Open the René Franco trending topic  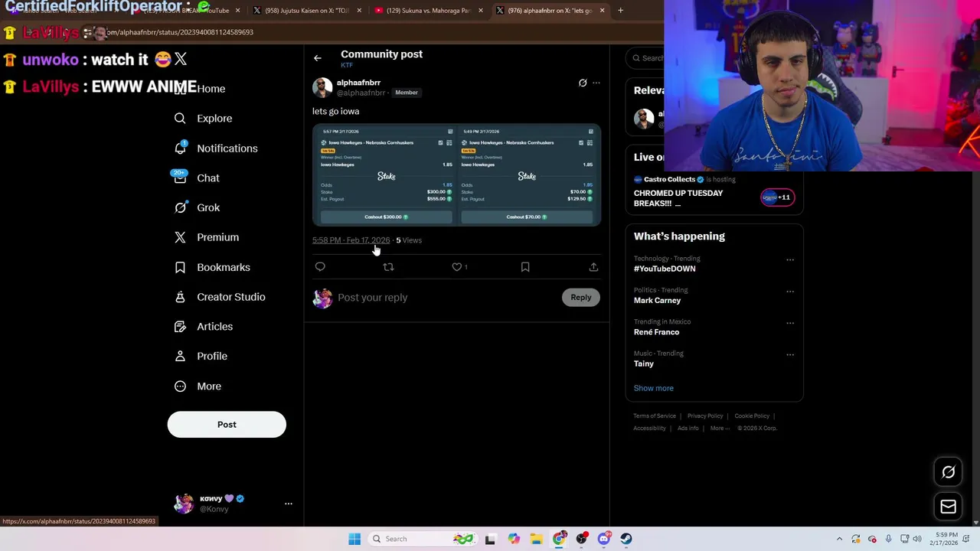coord(656,332)
